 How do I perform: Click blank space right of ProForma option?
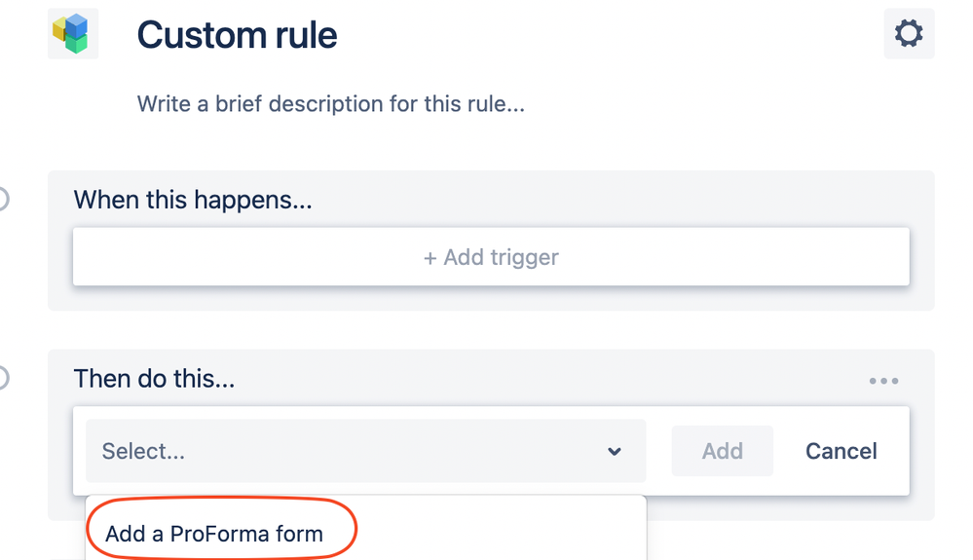500,534
